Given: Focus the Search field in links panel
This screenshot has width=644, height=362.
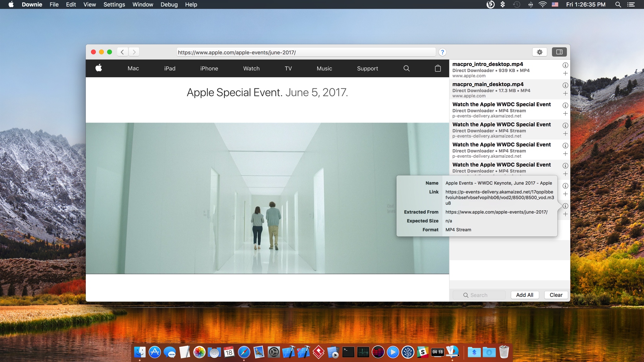Looking at the screenshot, I should tap(479, 295).
